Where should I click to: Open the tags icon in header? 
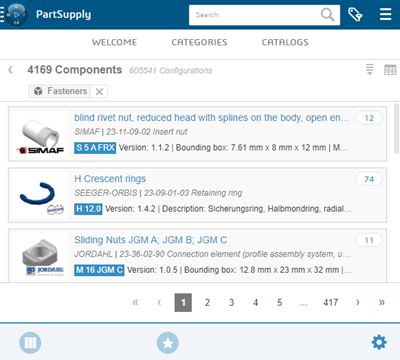(x=355, y=15)
